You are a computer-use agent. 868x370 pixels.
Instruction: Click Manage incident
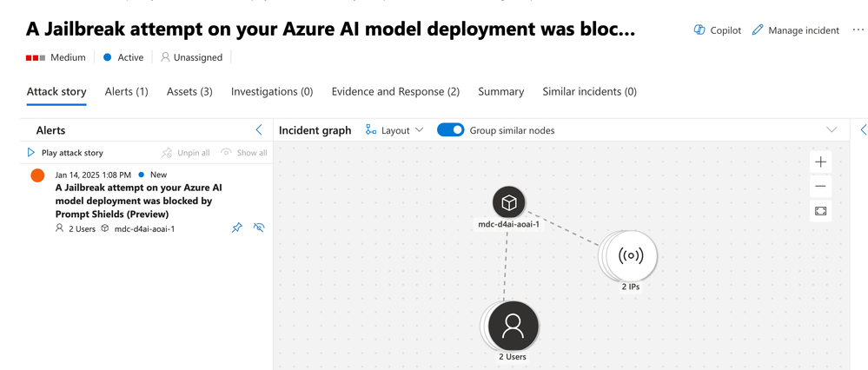(796, 30)
